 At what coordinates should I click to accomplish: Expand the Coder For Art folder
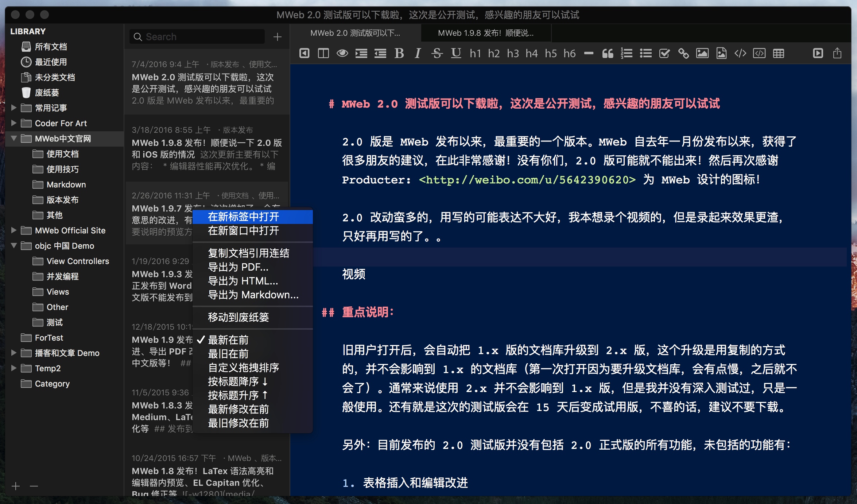pyautogui.click(x=14, y=123)
